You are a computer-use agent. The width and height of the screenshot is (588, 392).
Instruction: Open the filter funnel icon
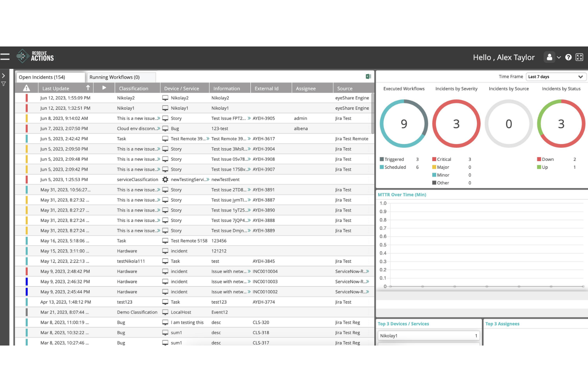coord(3,84)
